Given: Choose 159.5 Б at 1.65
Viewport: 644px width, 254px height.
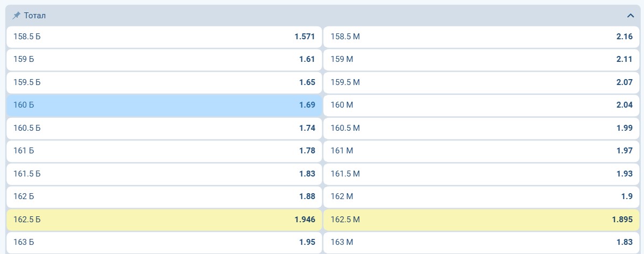Looking at the screenshot, I should [x=164, y=82].
